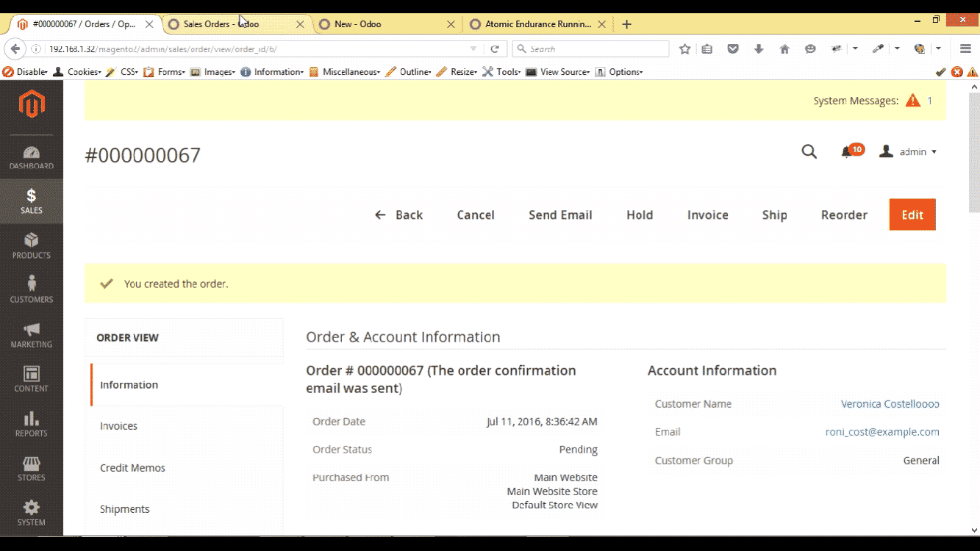Screen dimensions: 980x551
Task: Bookmark this page with the star icon
Action: click(x=684, y=49)
